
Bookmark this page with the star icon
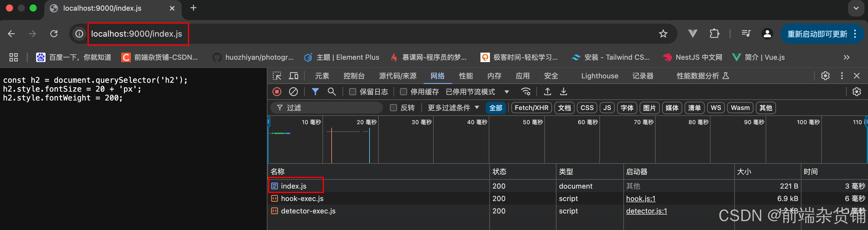pyautogui.click(x=663, y=34)
